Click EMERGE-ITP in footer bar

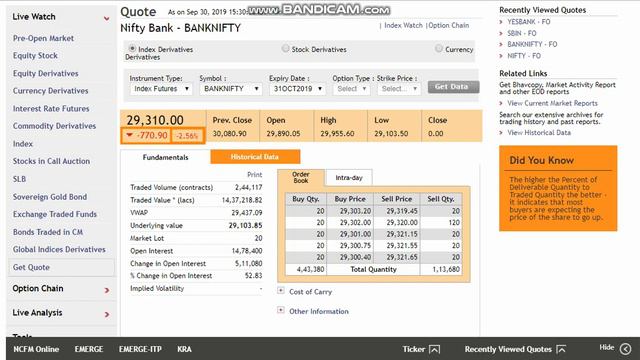(140, 349)
